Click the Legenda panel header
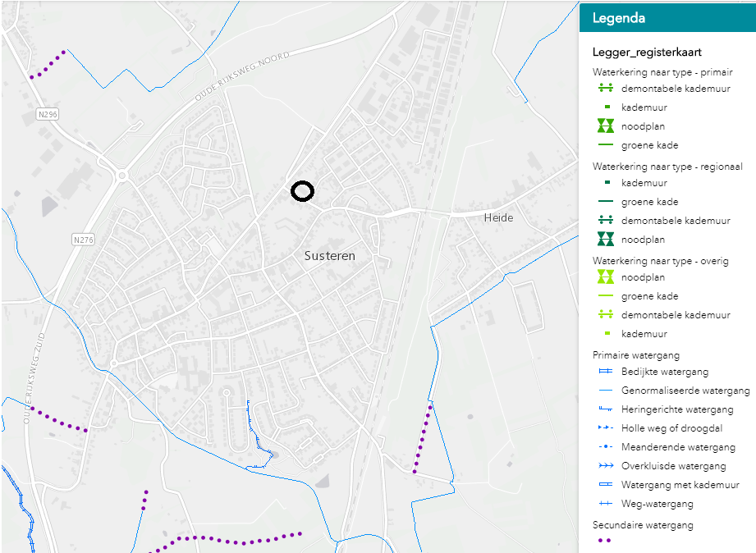756x553 pixels. [668, 18]
